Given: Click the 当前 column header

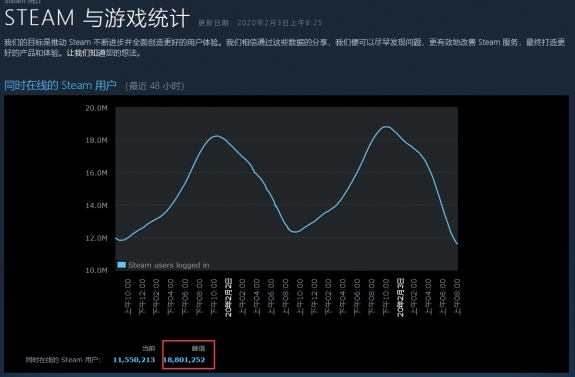Looking at the screenshot, I should click(x=149, y=348).
